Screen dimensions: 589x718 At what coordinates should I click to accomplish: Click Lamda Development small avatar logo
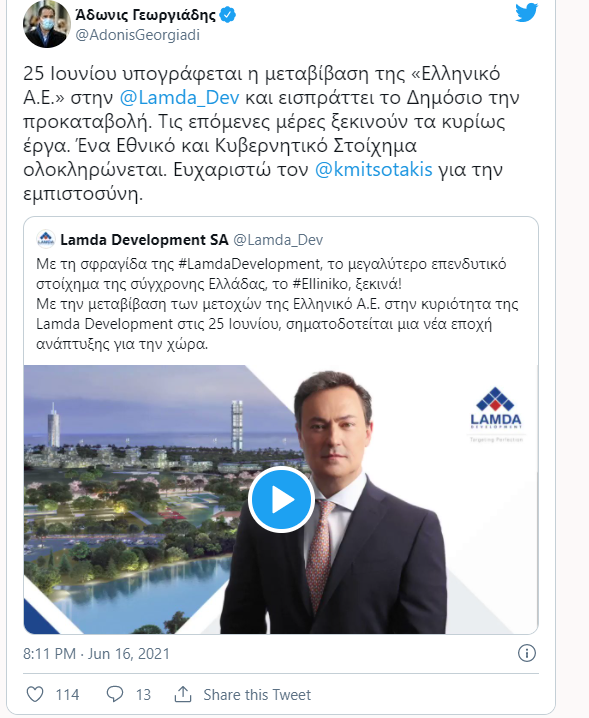coord(46,239)
